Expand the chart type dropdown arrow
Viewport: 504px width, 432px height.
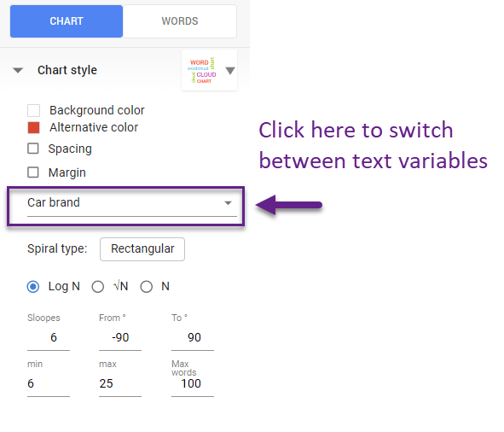[229, 71]
